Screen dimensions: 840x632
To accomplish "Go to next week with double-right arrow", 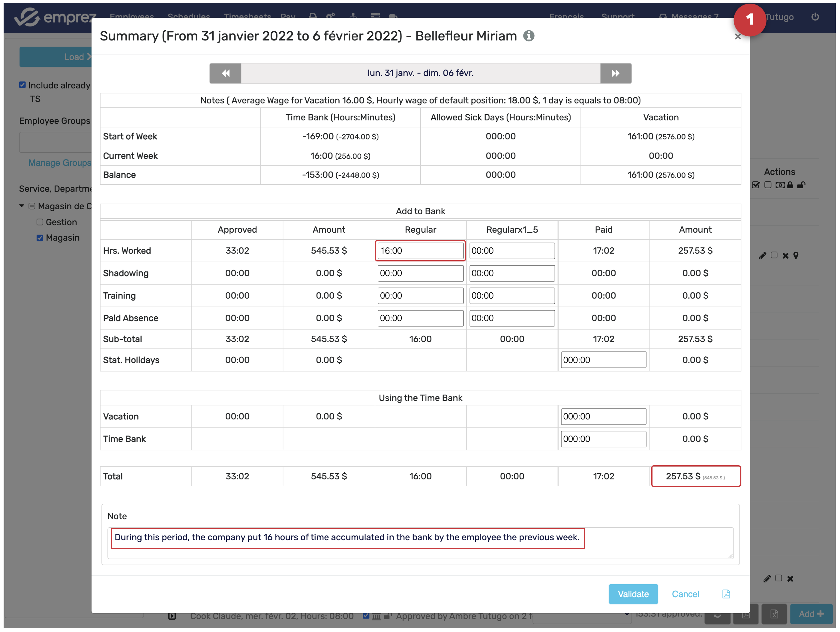I will click(615, 73).
